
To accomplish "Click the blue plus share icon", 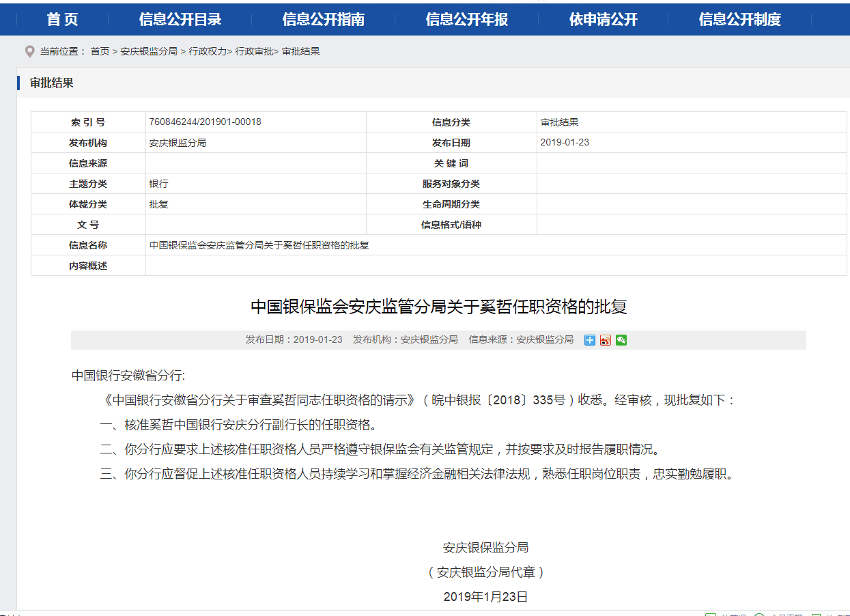I will pos(590,340).
